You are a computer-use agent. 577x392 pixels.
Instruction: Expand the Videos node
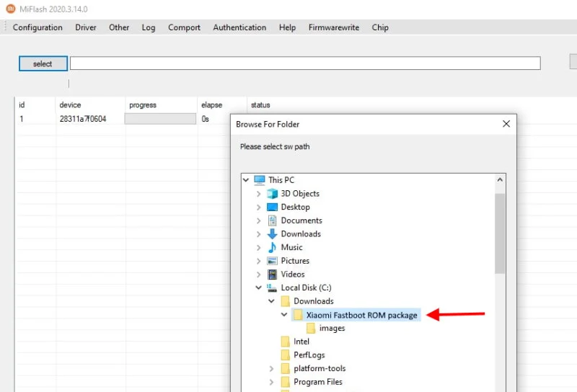pos(259,275)
